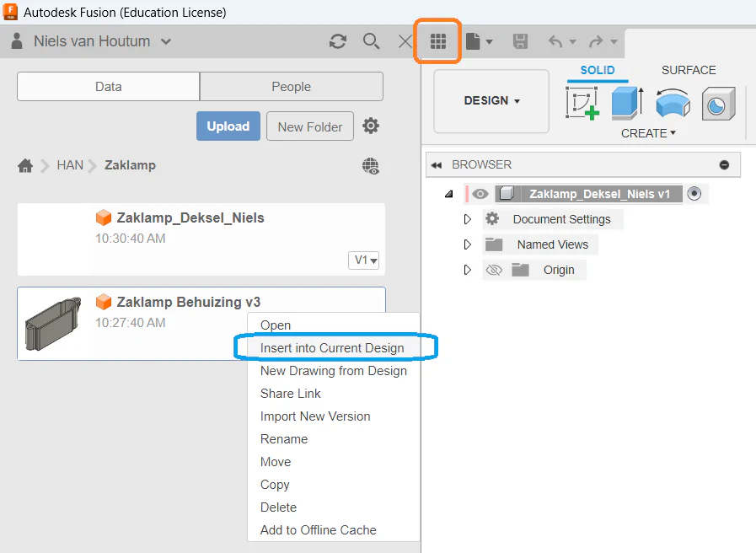Viewport: 756px width, 553px height.
Task: Select the Zaklamp_Deksel_Niels v1 component
Action: coord(599,194)
